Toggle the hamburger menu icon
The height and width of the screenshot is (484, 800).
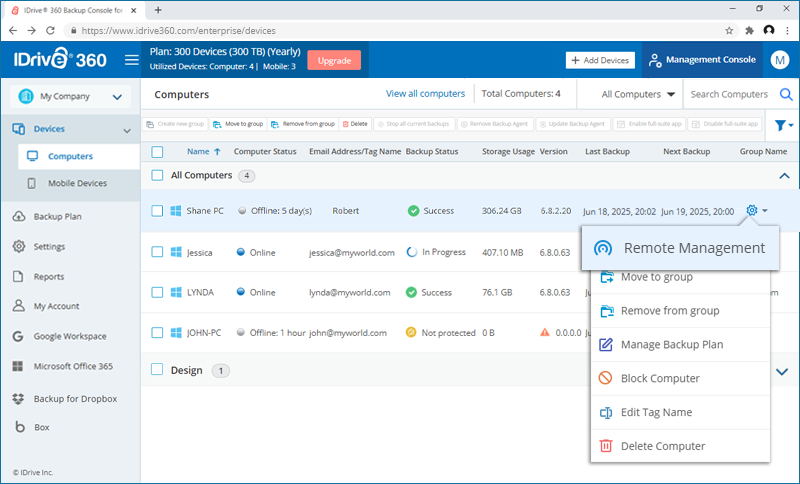tap(132, 60)
